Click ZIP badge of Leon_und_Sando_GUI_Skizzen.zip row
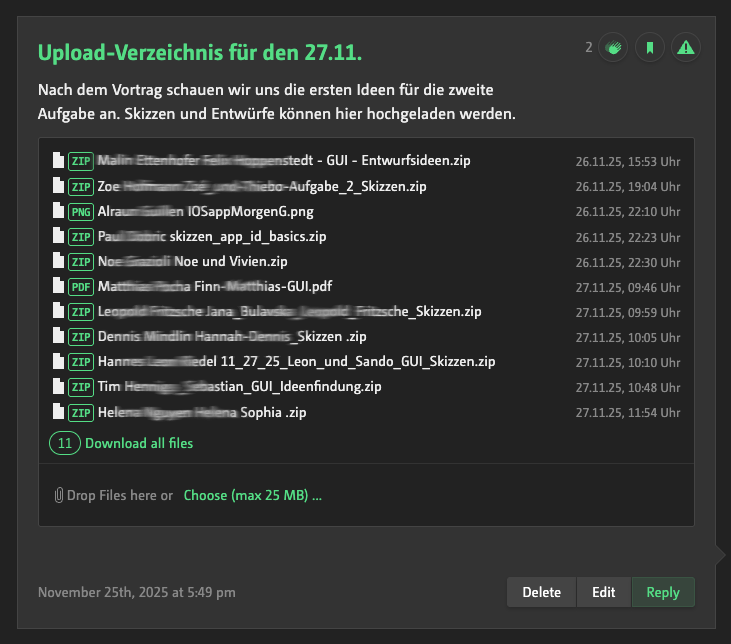Image resolution: width=731 pixels, height=644 pixels. [81, 362]
